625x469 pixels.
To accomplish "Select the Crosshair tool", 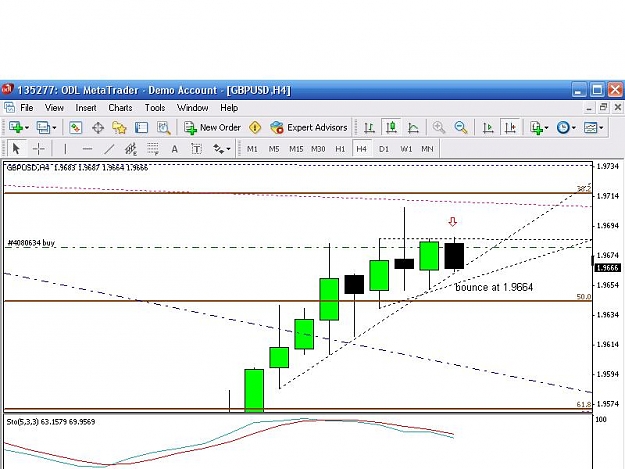I will [38, 149].
